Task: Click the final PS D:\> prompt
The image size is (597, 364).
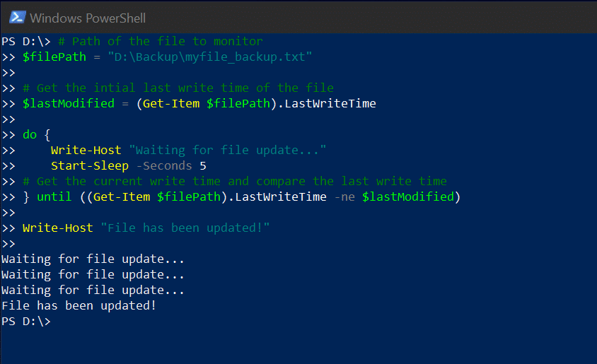Action: coord(26,322)
